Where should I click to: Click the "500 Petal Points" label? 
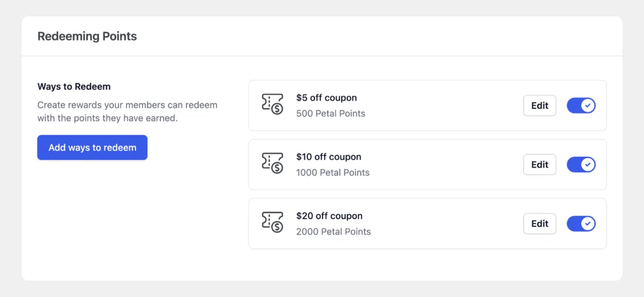point(330,113)
